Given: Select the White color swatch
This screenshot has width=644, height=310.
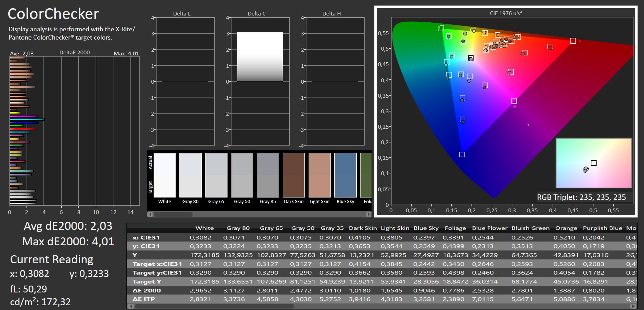Looking at the screenshot, I should click(165, 175).
